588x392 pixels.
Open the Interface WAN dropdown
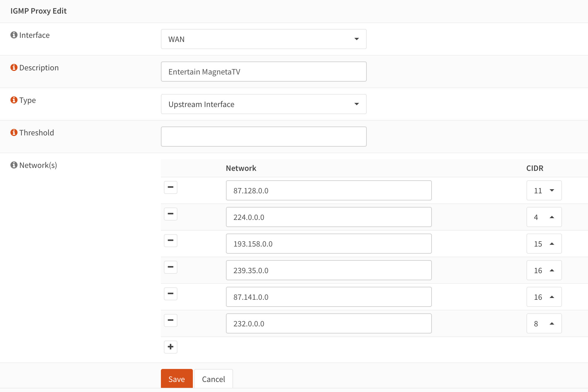(x=264, y=39)
